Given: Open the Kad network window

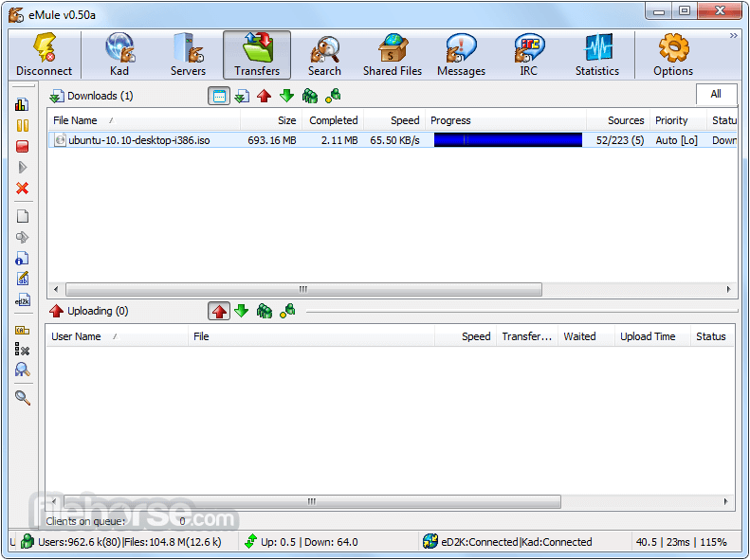Looking at the screenshot, I should pos(119,54).
